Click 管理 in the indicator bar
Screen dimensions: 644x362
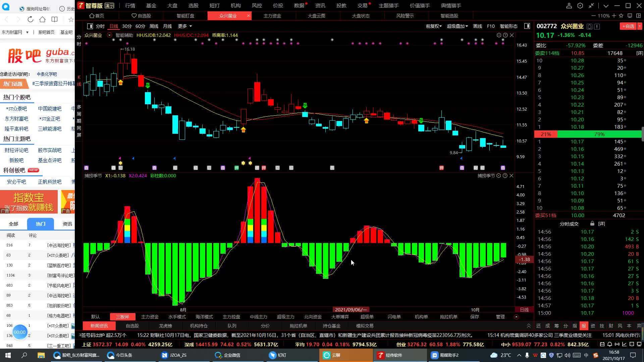click(500, 317)
